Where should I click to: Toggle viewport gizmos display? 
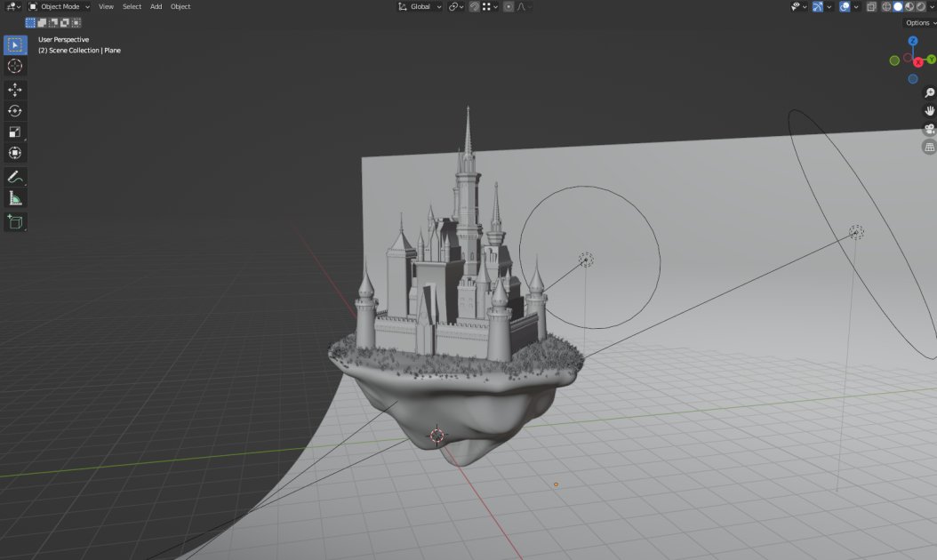click(x=818, y=6)
